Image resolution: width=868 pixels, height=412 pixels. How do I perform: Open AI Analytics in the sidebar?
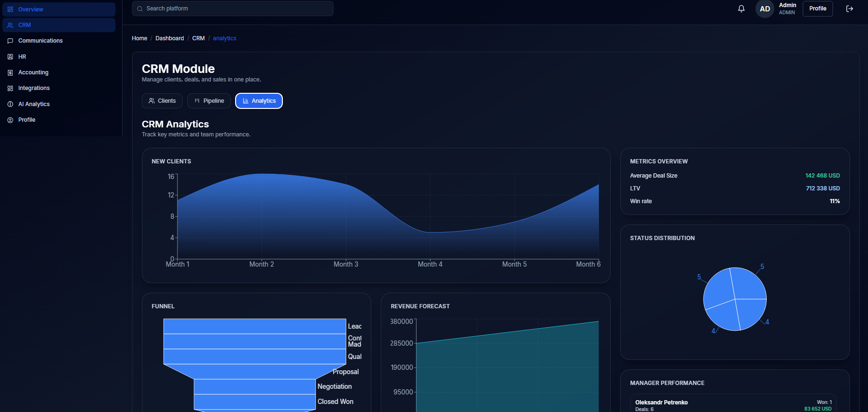pyautogui.click(x=59, y=104)
